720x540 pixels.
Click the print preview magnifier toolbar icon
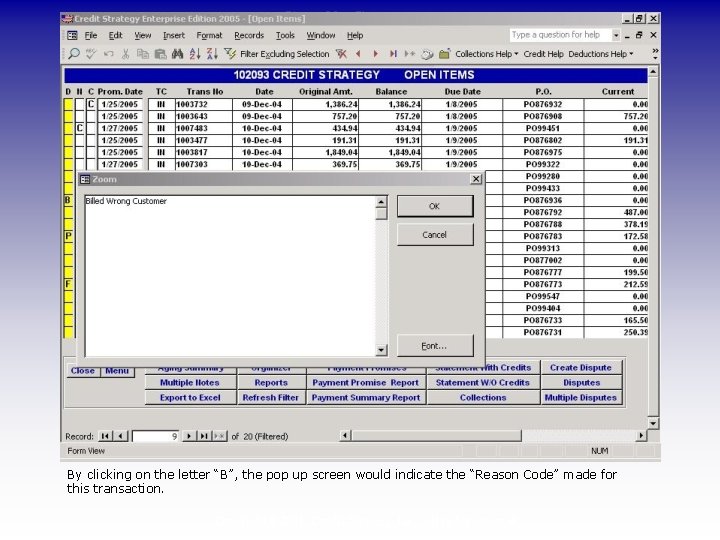[x=73, y=54]
